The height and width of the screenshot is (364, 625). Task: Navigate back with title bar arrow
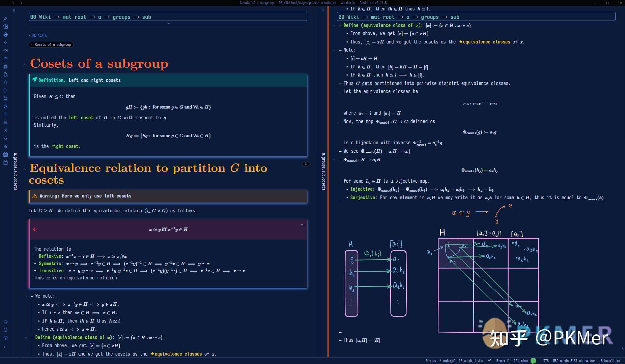pyautogui.click(x=13, y=3)
